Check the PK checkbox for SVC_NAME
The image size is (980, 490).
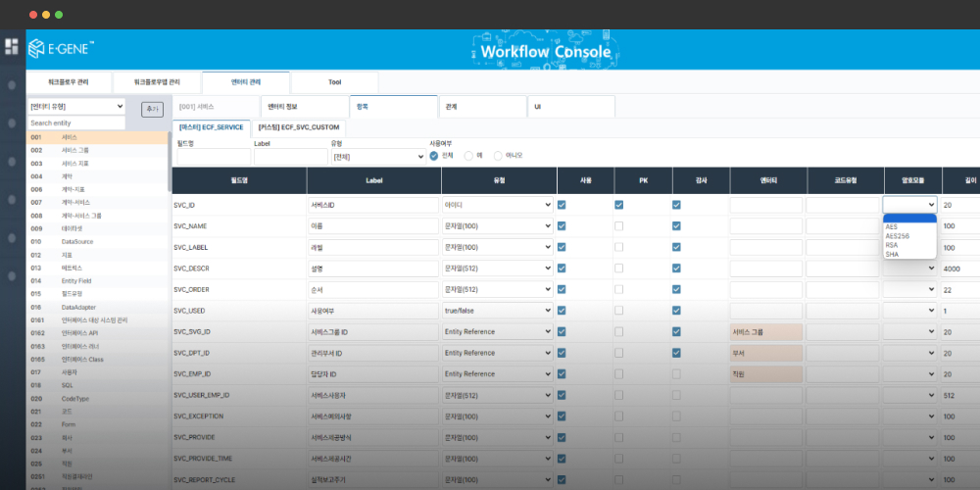pos(618,226)
